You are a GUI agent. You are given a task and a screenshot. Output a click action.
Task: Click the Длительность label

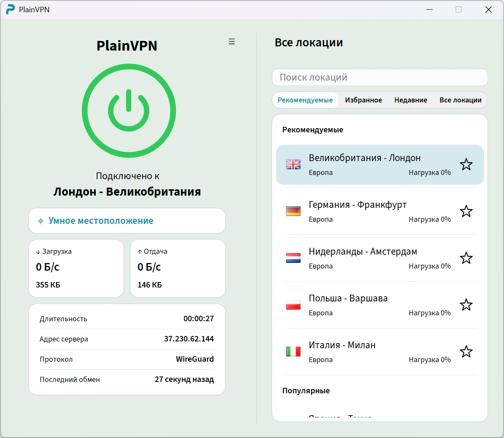click(x=63, y=319)
